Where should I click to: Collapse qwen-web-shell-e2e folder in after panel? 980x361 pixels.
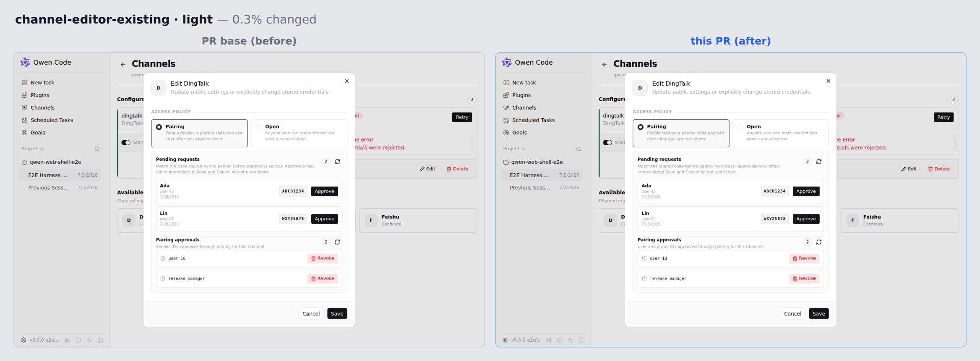coord(533,162)
